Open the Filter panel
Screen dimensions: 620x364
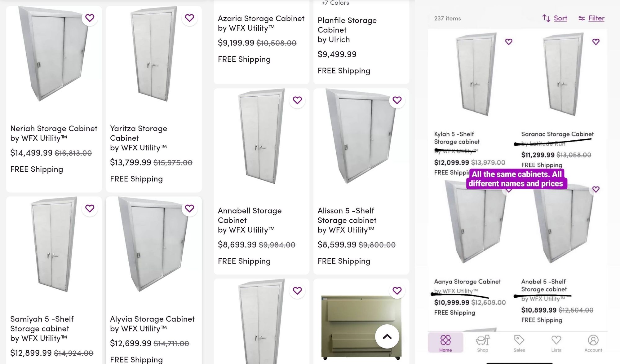tap(591, 18)
